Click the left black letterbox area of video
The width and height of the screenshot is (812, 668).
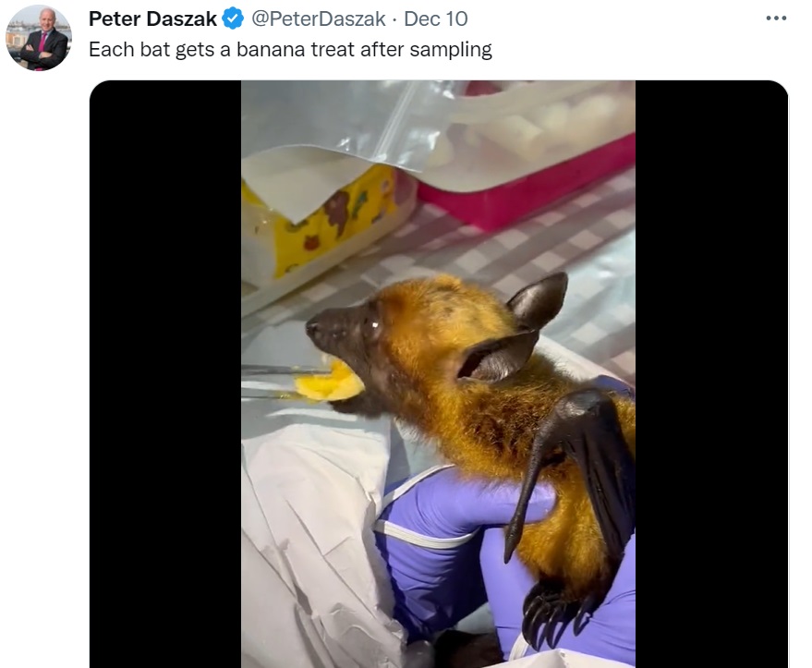click(165, 374)
